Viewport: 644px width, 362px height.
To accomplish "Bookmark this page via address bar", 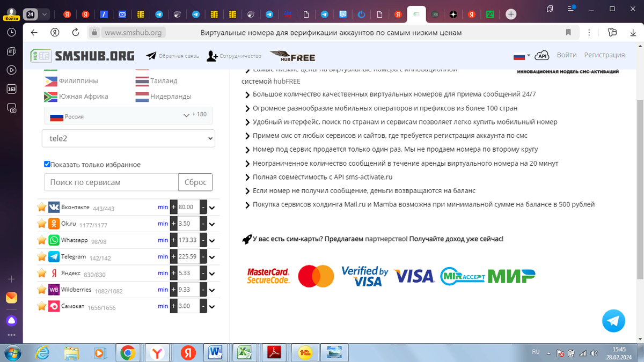I will click(568, 33).
